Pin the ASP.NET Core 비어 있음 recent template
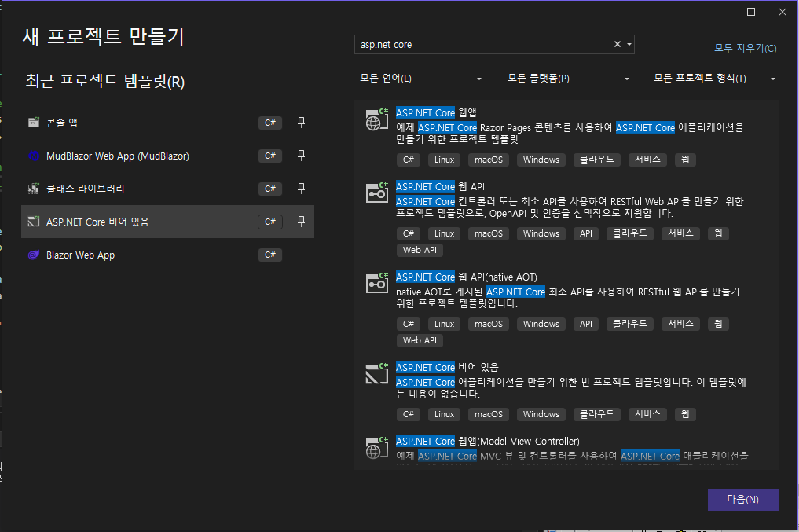The width and height of the screenshot is (799, 532). pyautogui.click(x=301, y=221)
